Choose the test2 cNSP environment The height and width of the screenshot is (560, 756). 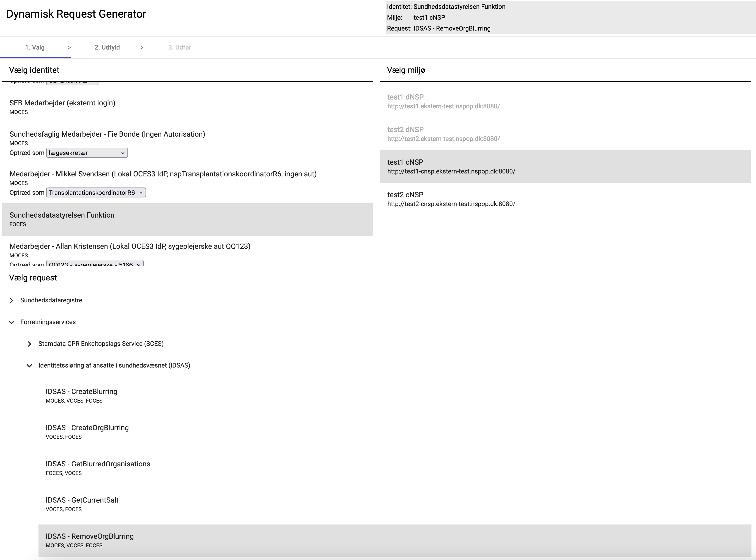[x=405, y=195]
